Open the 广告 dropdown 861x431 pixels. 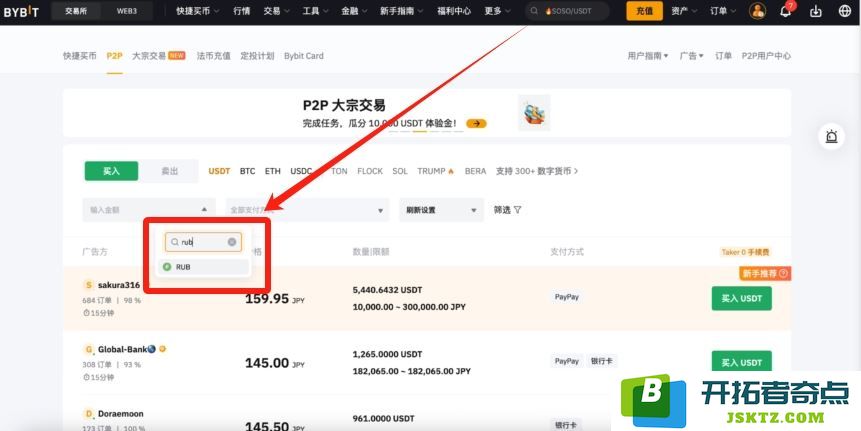coord(691,55)
